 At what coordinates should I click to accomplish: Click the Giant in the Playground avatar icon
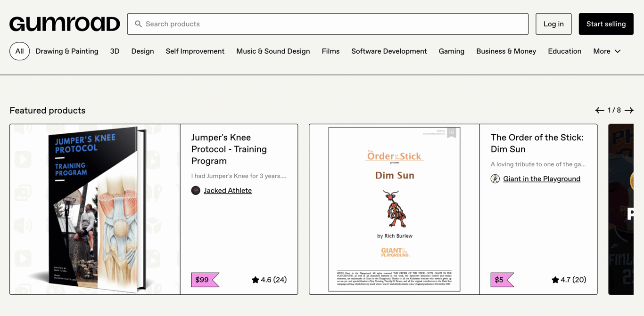point(495,178)
